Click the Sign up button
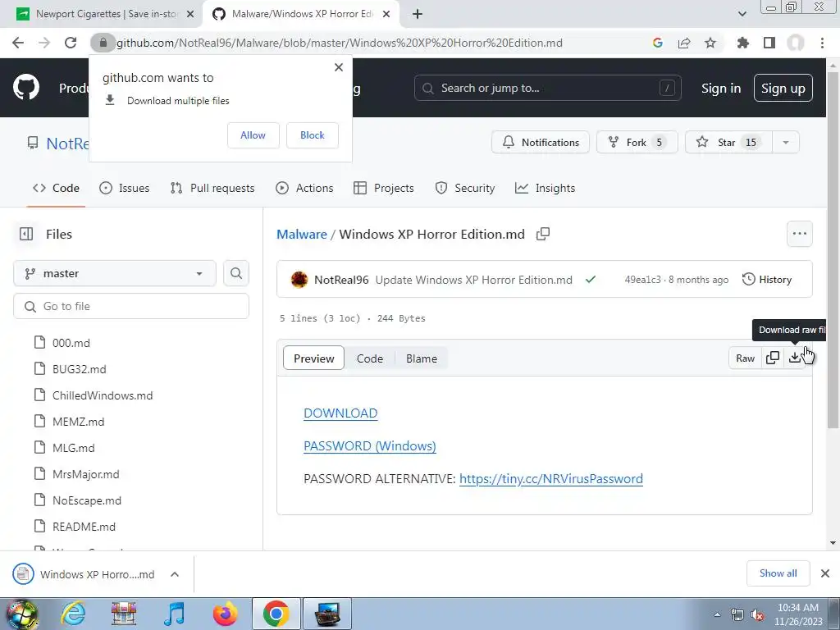This screenshot has height=630, width=840. tap(783, 88)
